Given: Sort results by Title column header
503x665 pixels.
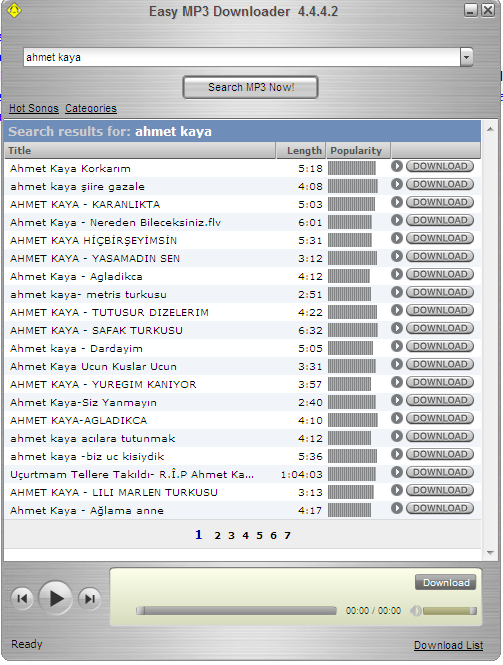Looking at the screenshot, I should coord(140,151).
